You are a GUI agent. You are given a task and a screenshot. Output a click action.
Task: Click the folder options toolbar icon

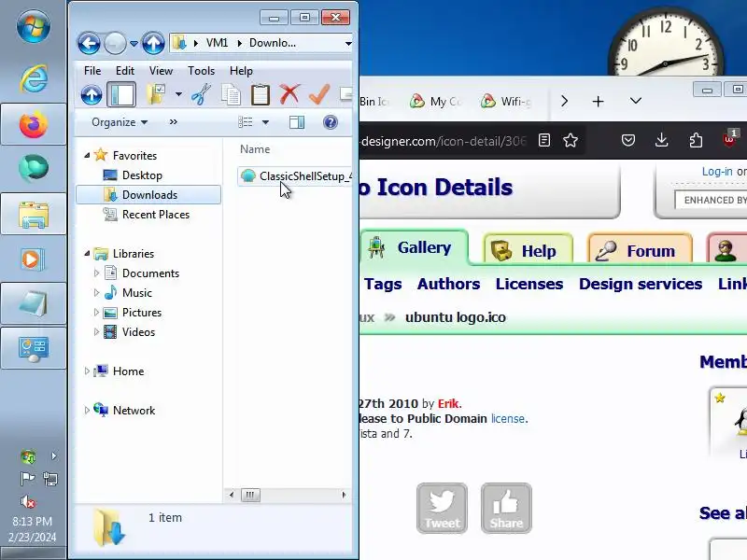[156, 95]
